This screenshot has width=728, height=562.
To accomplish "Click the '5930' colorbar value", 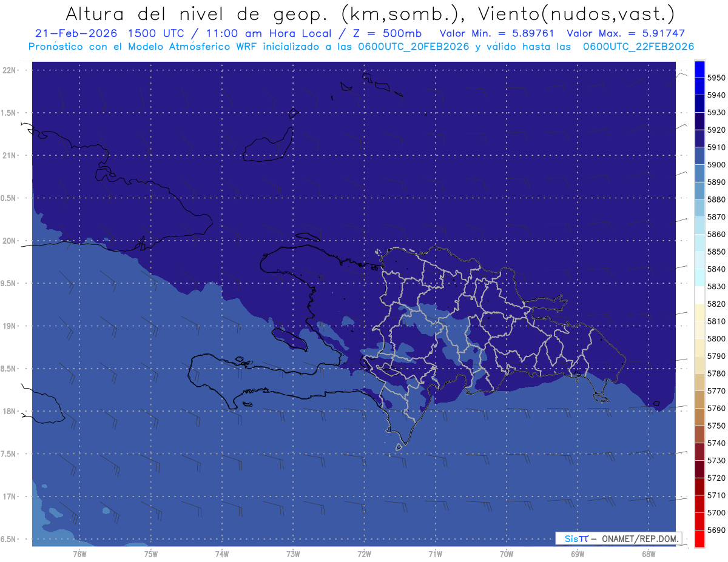I will click(x=716, y=113).
